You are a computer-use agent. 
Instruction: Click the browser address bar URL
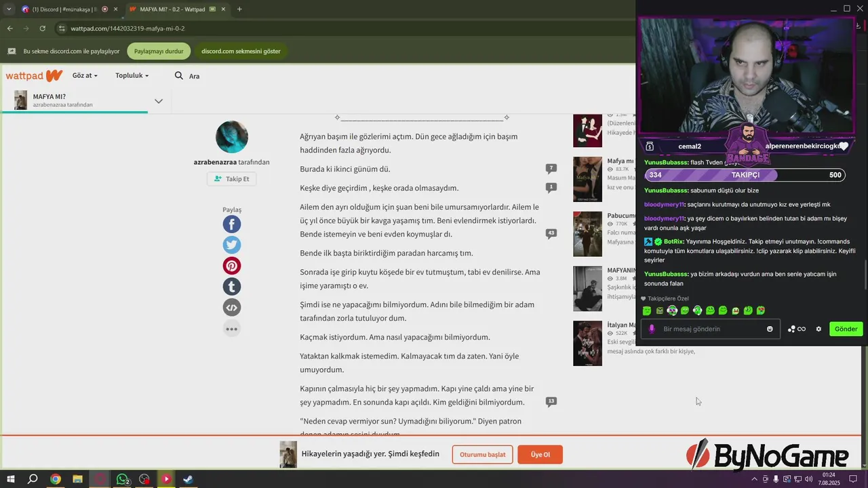127,28
